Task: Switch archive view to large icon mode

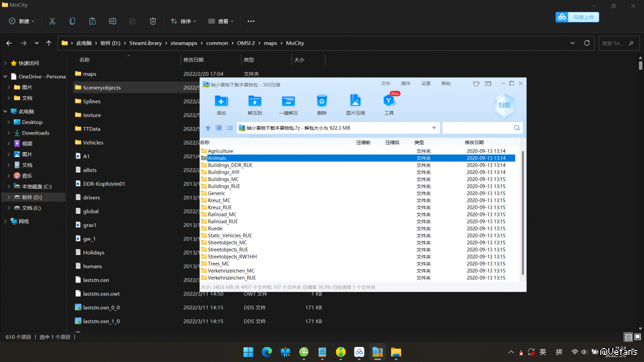Action: [219, 128]
